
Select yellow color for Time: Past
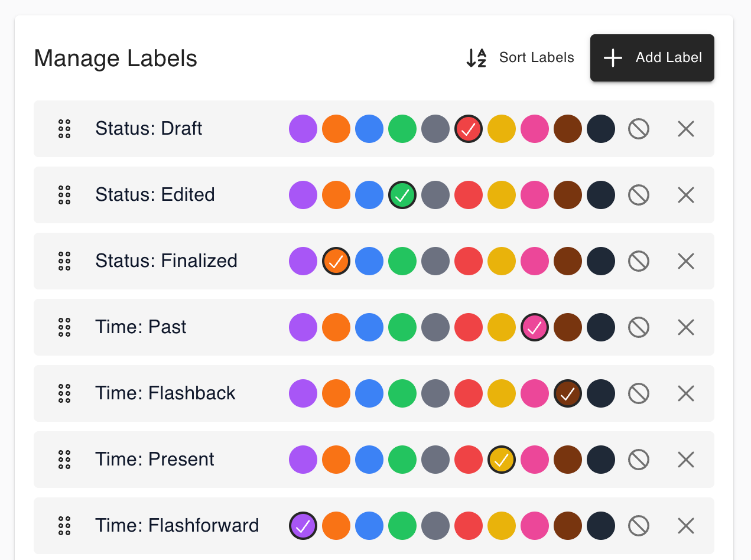502,327
